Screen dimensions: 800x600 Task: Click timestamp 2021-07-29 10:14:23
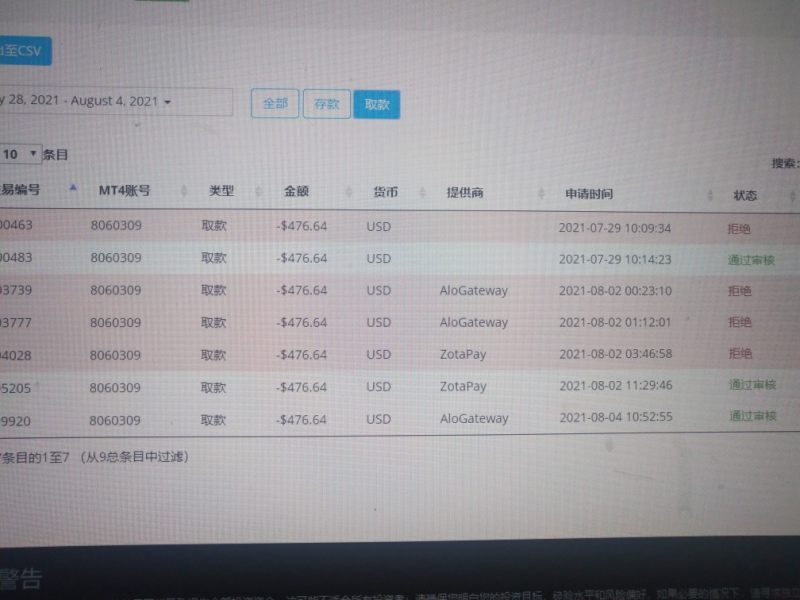pyautogui.click(x=615, y=259)
